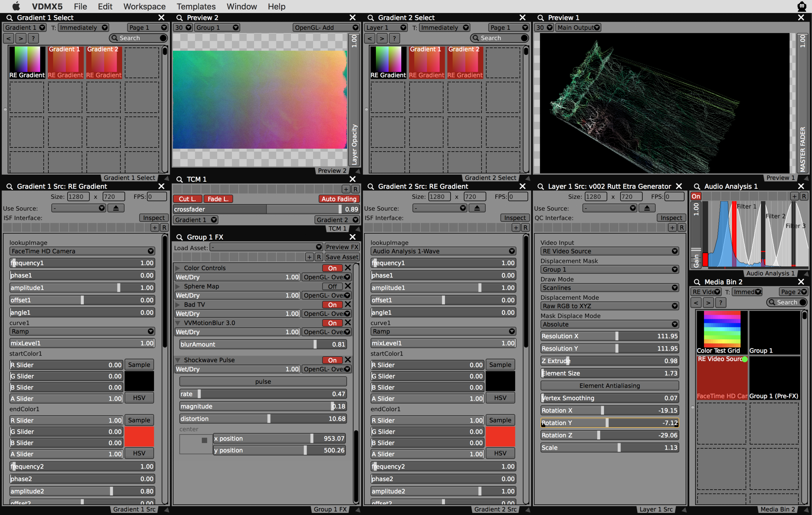812x515 pixels.
Task: Toggle Element Antialiasing in Layer 1 Src
Action: [609, 385]
